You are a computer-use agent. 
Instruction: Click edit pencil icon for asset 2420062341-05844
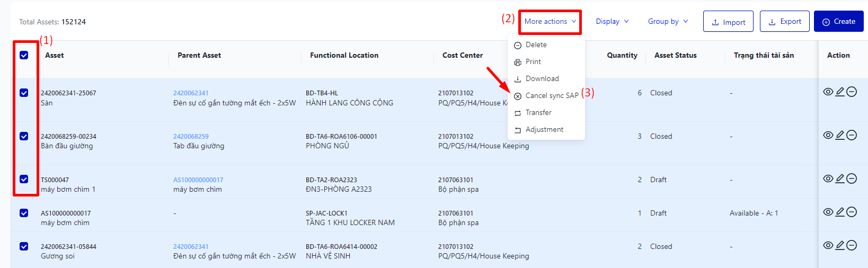pos(840,245)
